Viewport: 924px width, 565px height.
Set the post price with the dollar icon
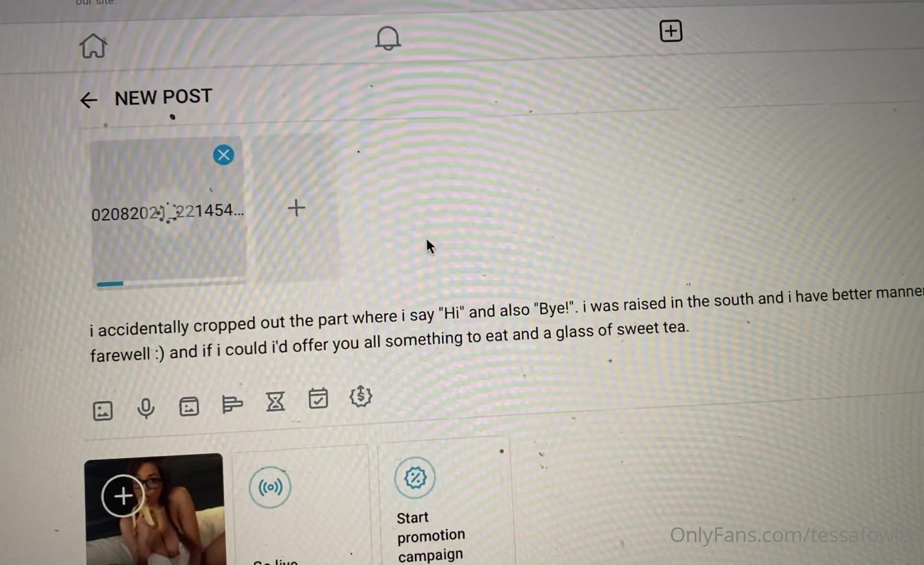(x=360, y=397)
